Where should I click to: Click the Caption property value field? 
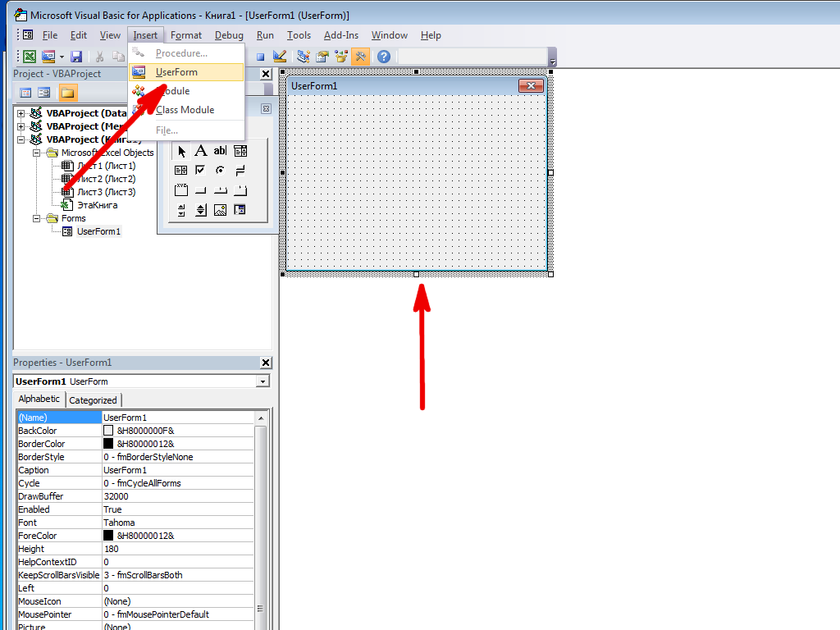point(178,470)
